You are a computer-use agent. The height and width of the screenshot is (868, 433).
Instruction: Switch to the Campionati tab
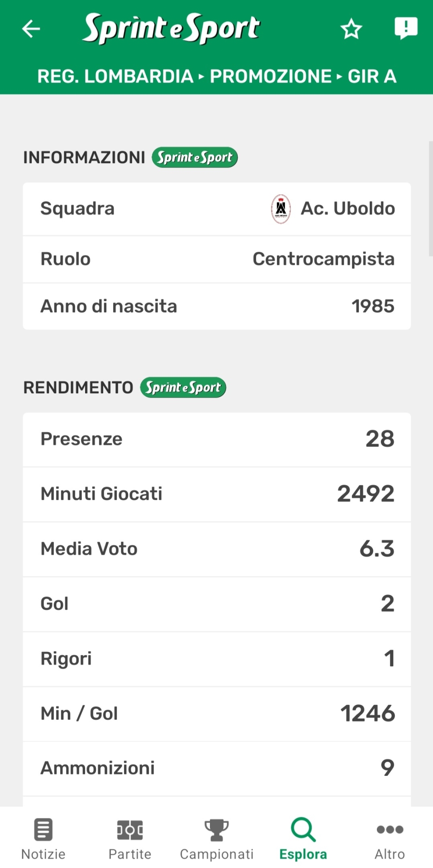217,839
